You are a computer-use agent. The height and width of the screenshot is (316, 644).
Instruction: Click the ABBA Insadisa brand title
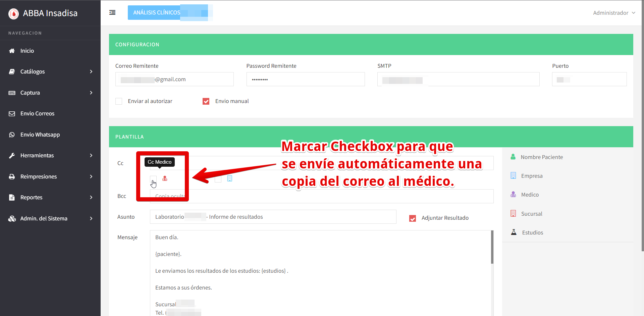(50, 13)
